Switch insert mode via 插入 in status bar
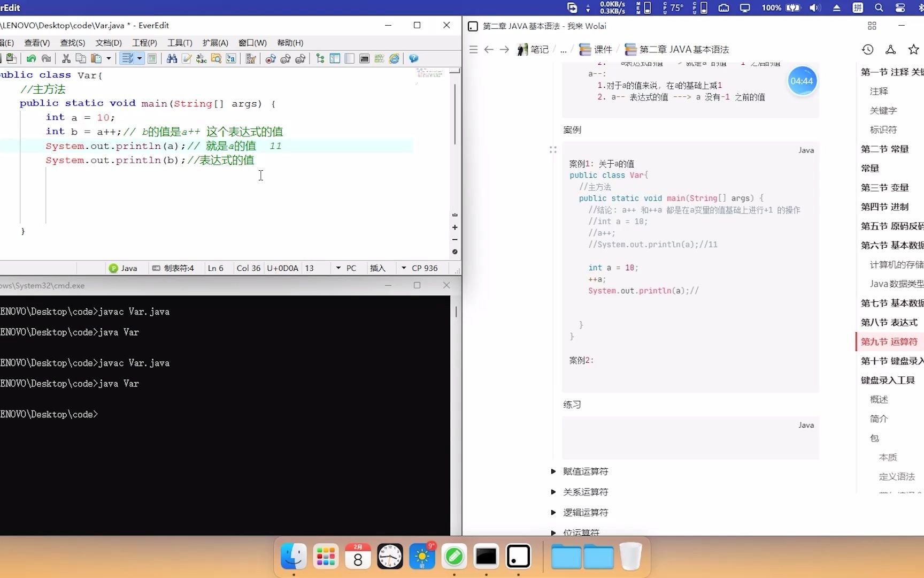The height and width of the screenshot is (578, 924). point(379,268)
